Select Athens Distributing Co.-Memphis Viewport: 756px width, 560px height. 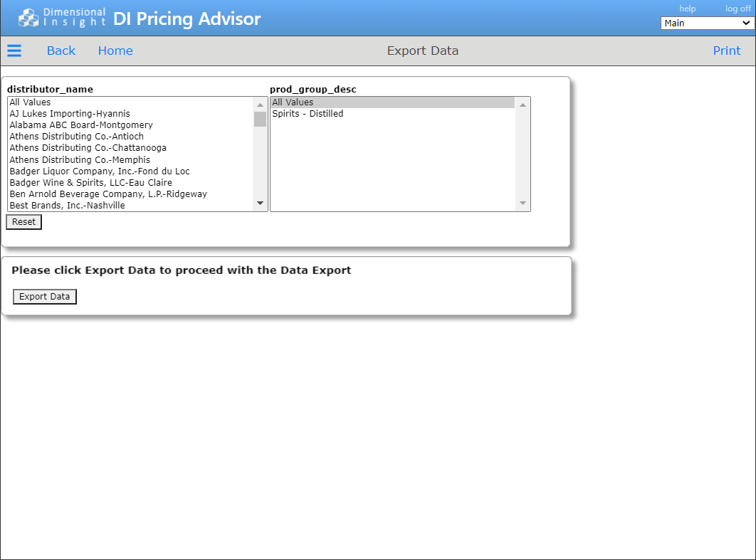(x=131, y=159)
